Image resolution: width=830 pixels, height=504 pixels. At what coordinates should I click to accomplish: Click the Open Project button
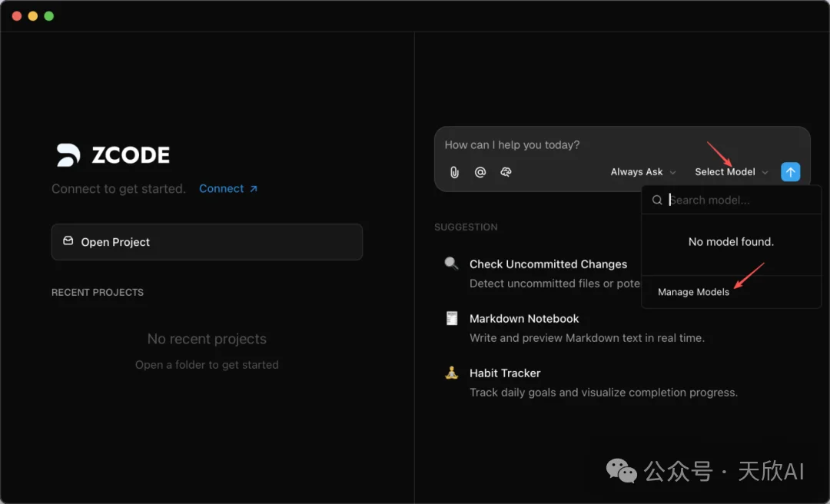tap(207, 241)
